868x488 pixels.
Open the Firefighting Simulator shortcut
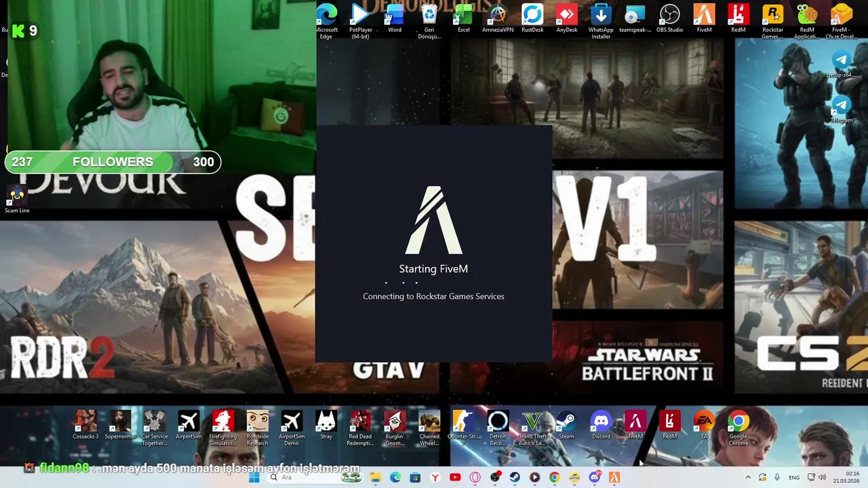223,428
